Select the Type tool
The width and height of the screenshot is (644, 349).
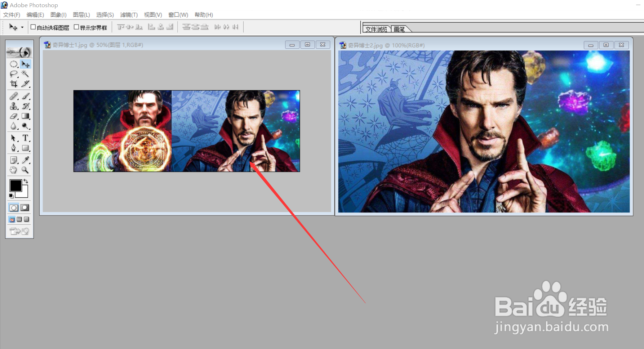25,138
